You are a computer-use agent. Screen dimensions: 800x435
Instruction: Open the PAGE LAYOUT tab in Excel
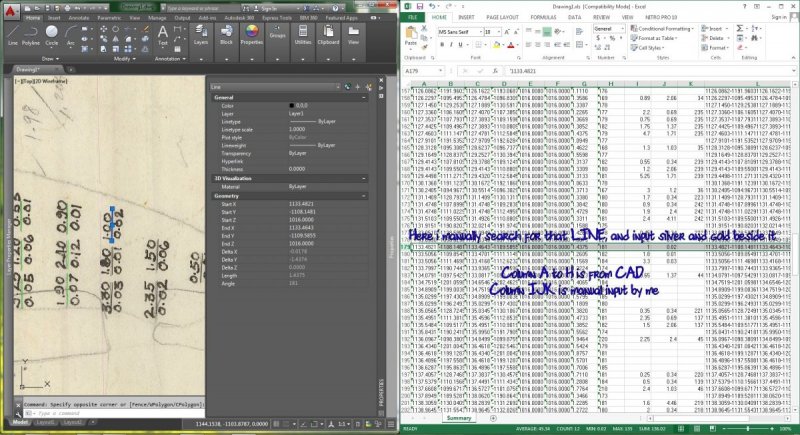502,17
